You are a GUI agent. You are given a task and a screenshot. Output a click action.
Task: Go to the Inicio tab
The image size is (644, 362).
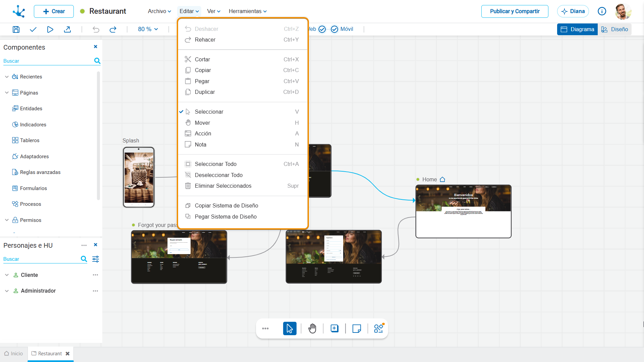(x=14, y=354)
